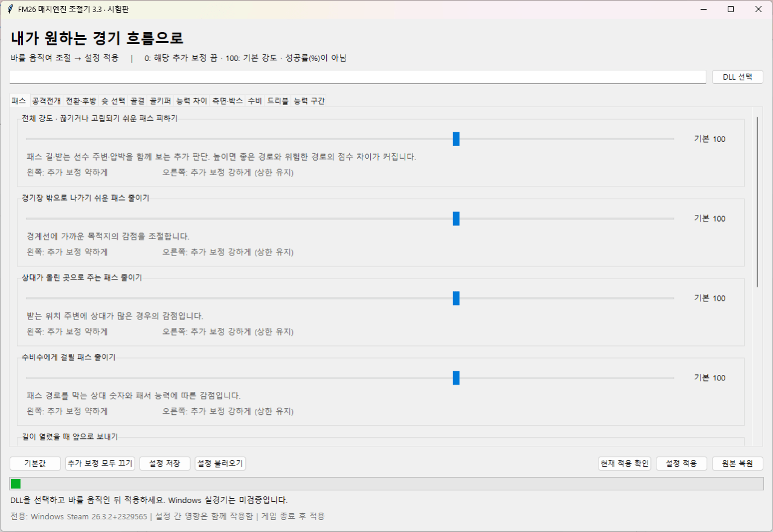Viewport: 773px width, 532px height.
Task: Click description 받는 위치 주변에 상대가 많은 경우의 감점입니다
Action: click(x=115, y=316)
